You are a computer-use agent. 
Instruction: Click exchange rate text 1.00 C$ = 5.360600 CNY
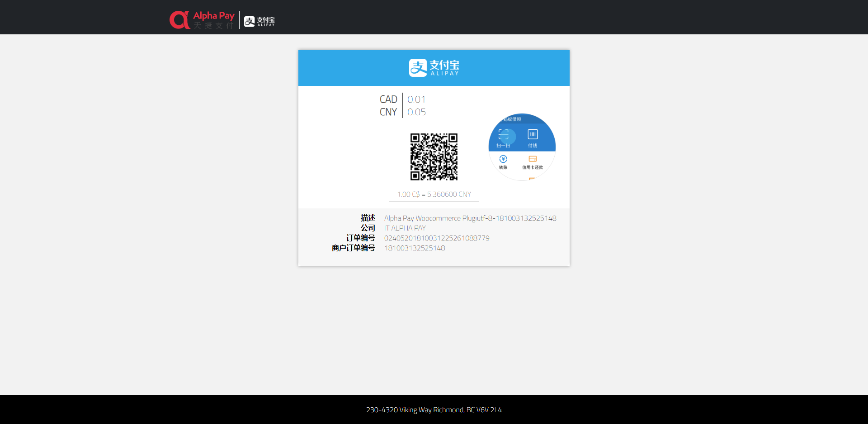coord(434,194)
